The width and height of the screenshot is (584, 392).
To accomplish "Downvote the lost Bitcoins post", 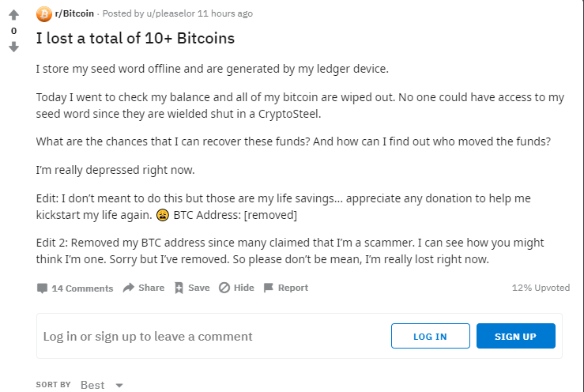I will (13, 47).
